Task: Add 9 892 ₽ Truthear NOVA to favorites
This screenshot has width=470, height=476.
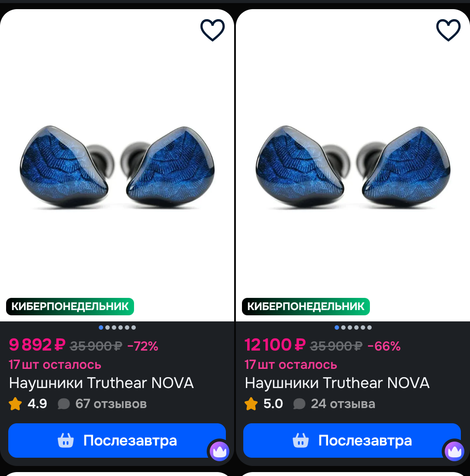Action: pos(212,30)
